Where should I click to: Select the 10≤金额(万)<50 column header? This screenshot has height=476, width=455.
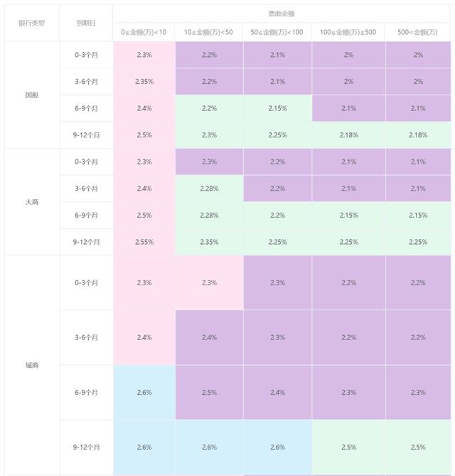tap(208, 32)
